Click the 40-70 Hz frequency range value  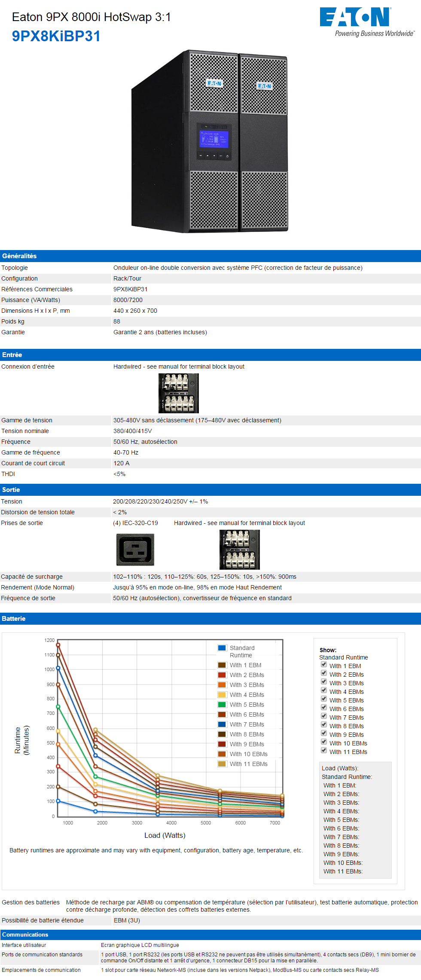(x=126, y=452)
